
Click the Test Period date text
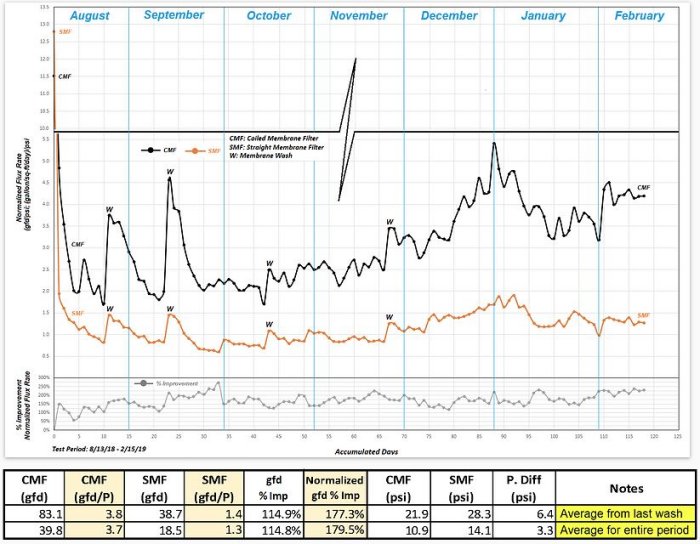point(88,446)
